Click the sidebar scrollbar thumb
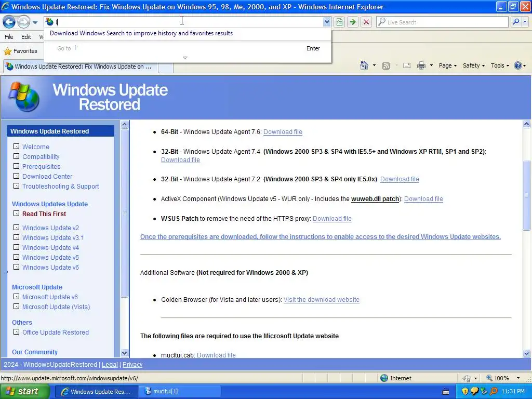The image size is (532, 399). coord(124,213)
